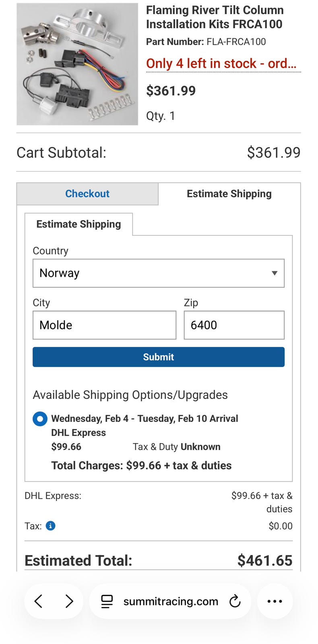Image resolution: width=318 pixels, height=644 pixels.
Task: Select the inner Estimate Shipping sub-tab
Action: tap(78, 224)
